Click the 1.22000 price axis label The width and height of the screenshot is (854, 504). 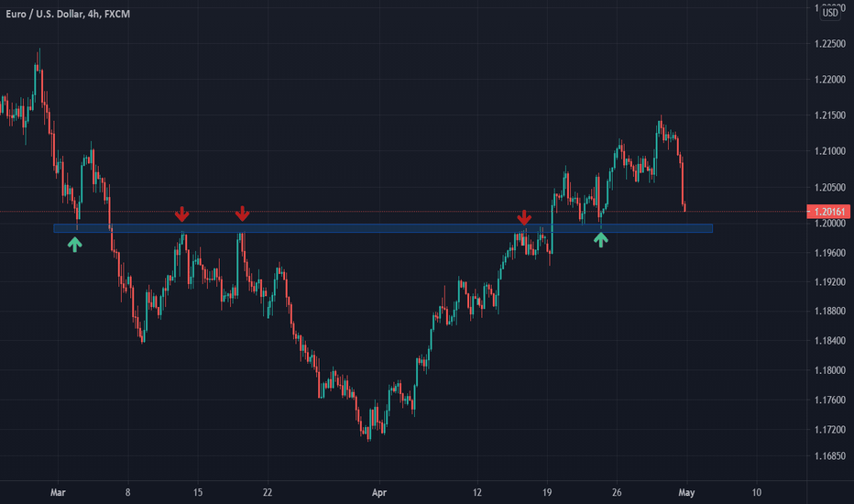(x=830, y=80)
